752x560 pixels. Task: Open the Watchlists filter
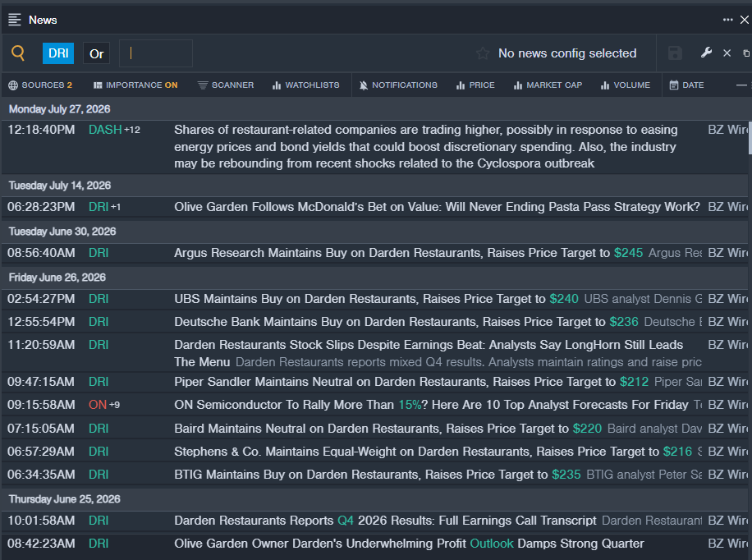pyautogui.click(x=305, y=85)
